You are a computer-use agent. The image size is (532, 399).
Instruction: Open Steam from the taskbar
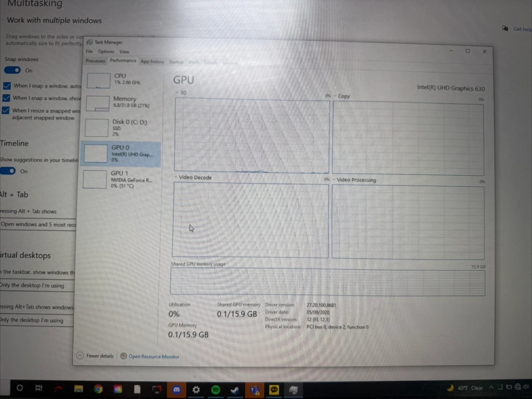click(x=235, y=390)
